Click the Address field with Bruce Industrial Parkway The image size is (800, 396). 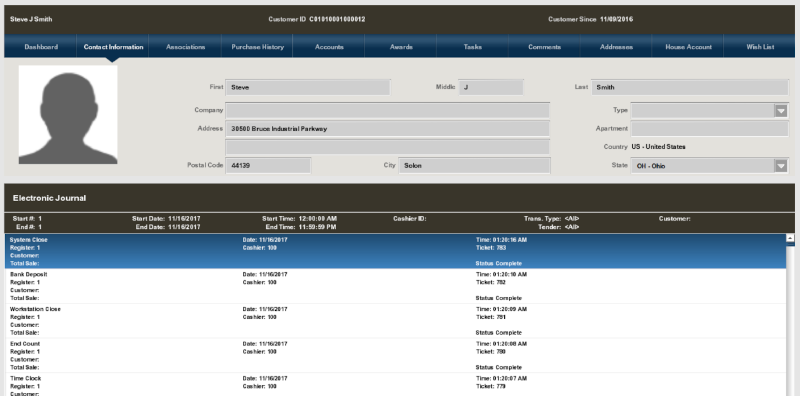click(x=388, y=129)
